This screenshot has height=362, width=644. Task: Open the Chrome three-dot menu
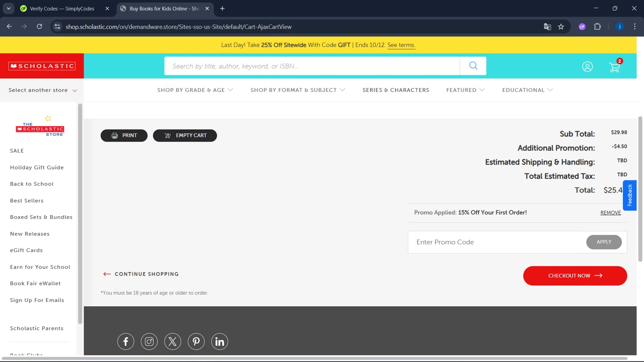(x=635, y=27)
